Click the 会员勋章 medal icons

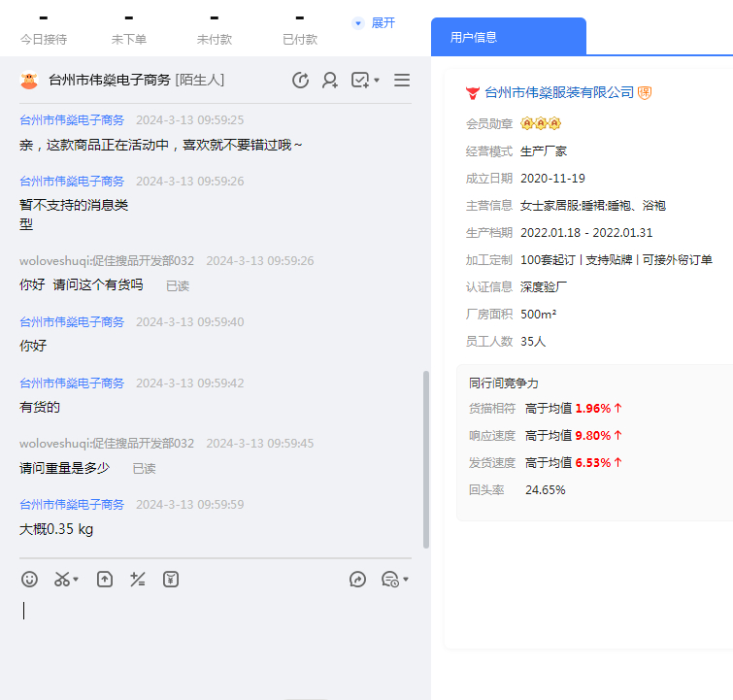(541, 124)
